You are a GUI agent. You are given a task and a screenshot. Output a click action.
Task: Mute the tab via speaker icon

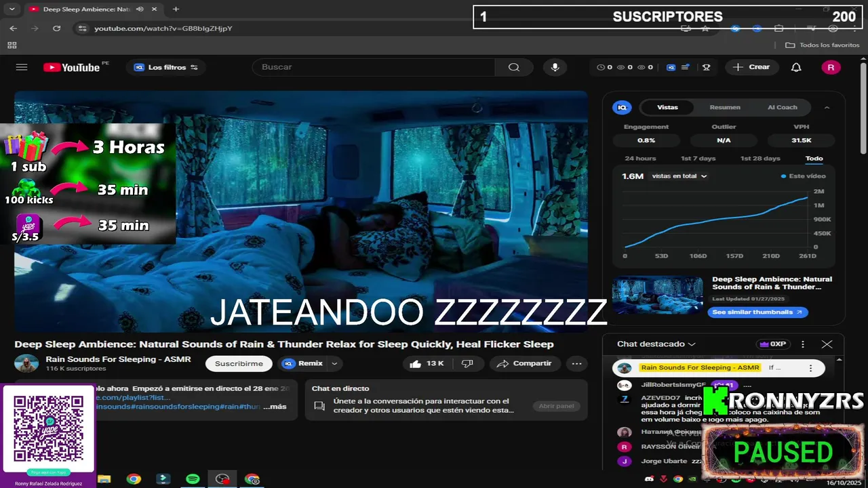140,9
